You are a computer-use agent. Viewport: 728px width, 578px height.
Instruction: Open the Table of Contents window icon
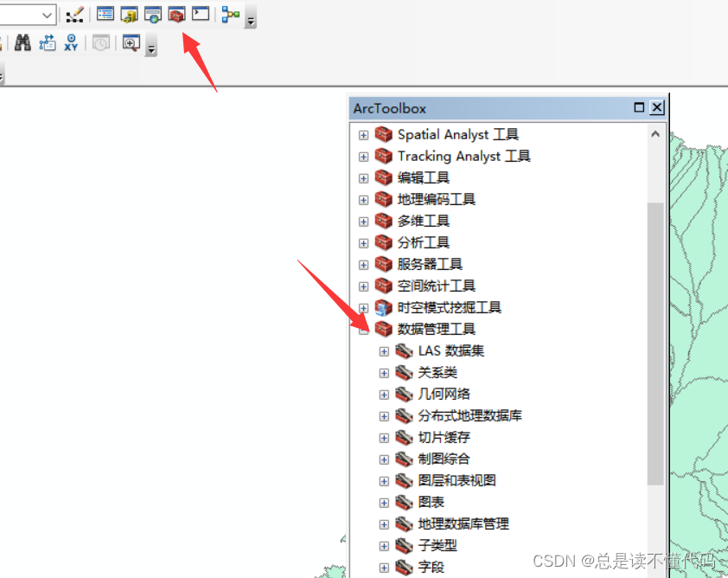tap(105, 14)
